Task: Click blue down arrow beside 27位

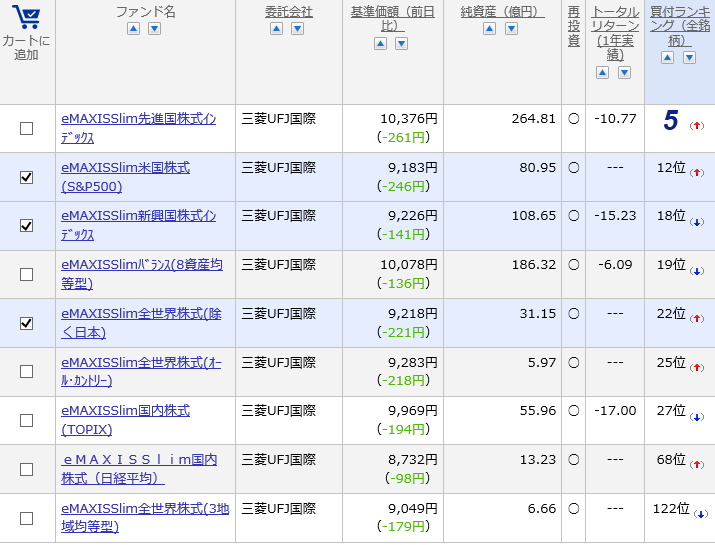Action: tap(696, 417)
